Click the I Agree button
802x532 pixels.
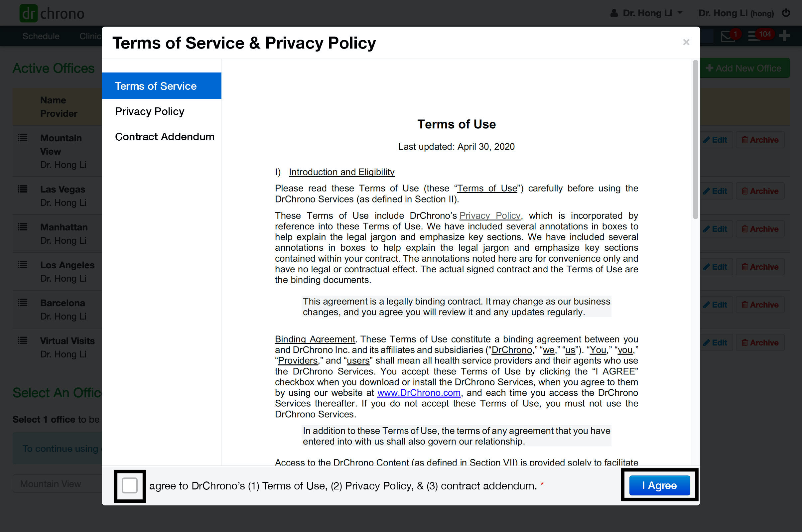tap(660, 486)
